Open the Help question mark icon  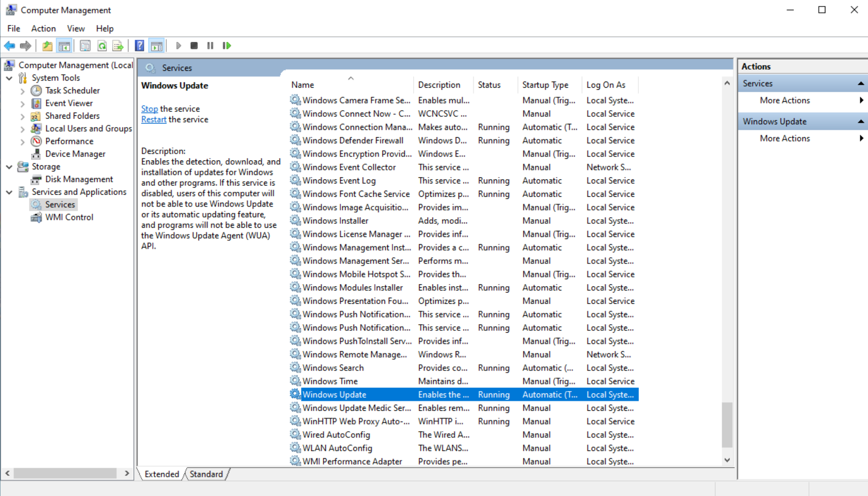click(139, 46)
